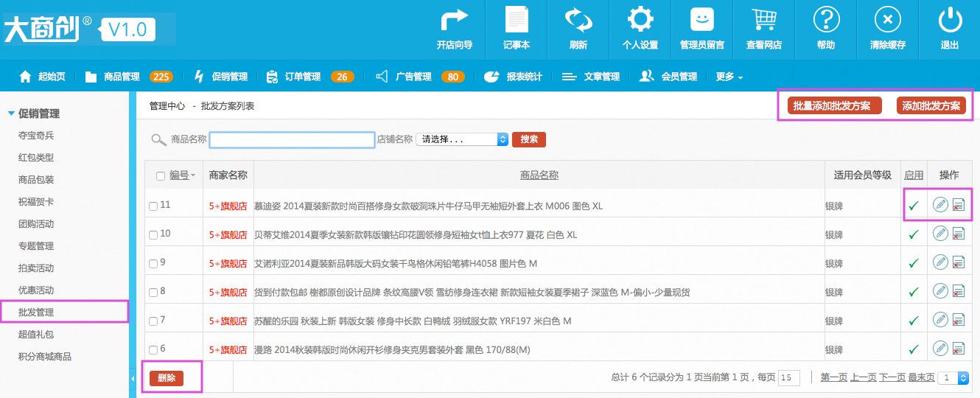
Task: Click the magnifier icon beside 商品名称
Action: click(x=158, y=140)
